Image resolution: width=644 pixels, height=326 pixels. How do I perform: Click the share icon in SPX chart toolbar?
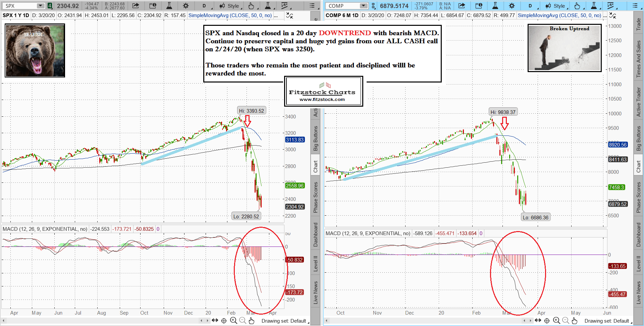(136, 6)
